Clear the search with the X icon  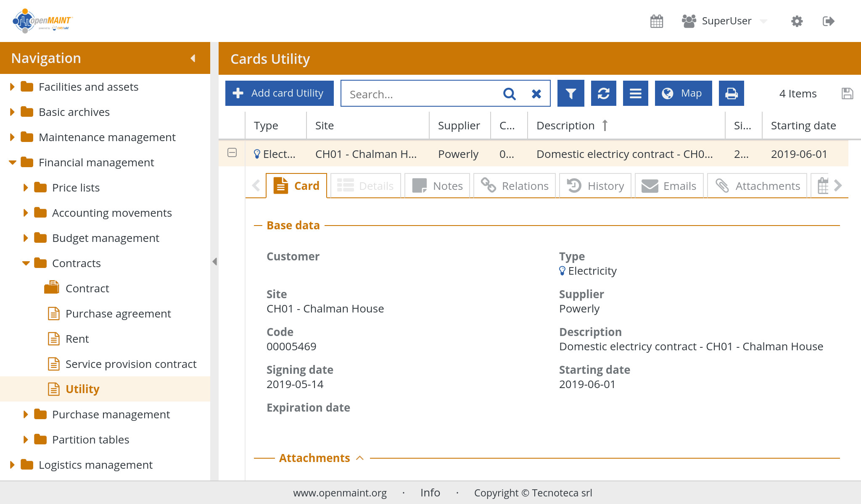[536, 94]
